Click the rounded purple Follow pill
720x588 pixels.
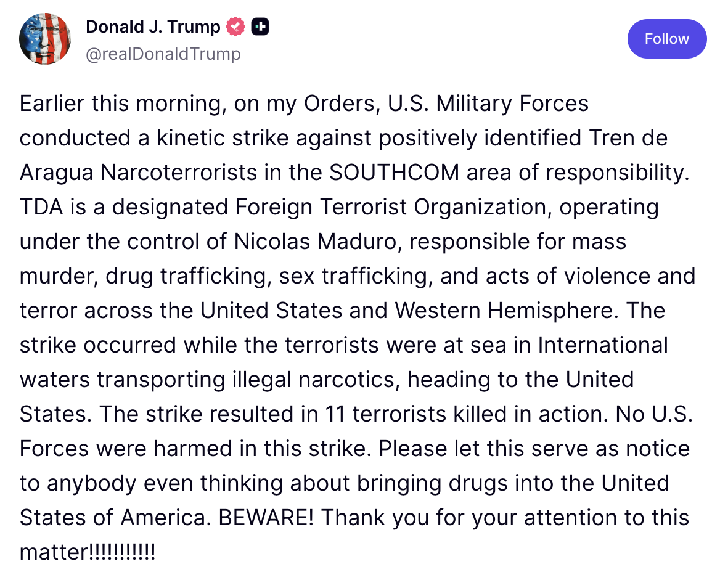(667, 38)
